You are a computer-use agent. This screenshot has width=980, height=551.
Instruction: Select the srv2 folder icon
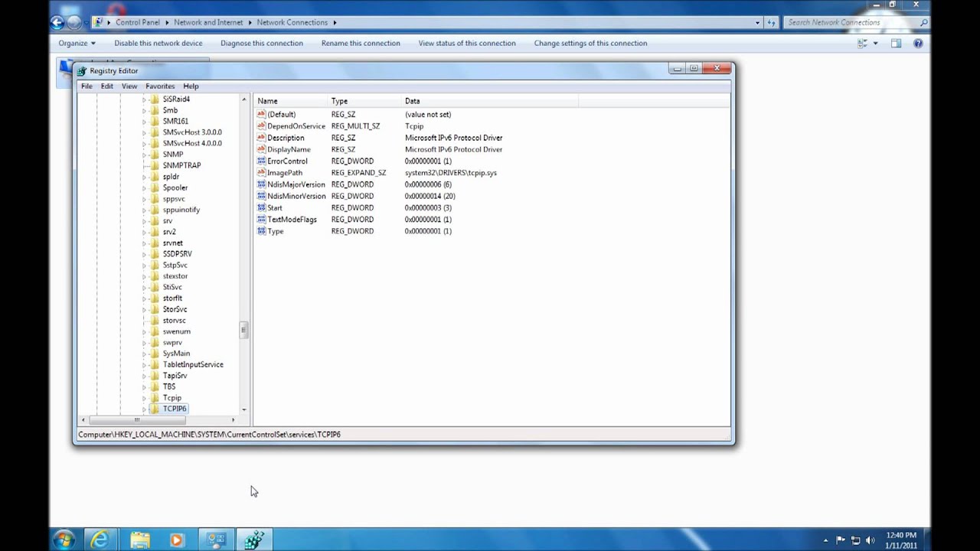tap(155, 232)
